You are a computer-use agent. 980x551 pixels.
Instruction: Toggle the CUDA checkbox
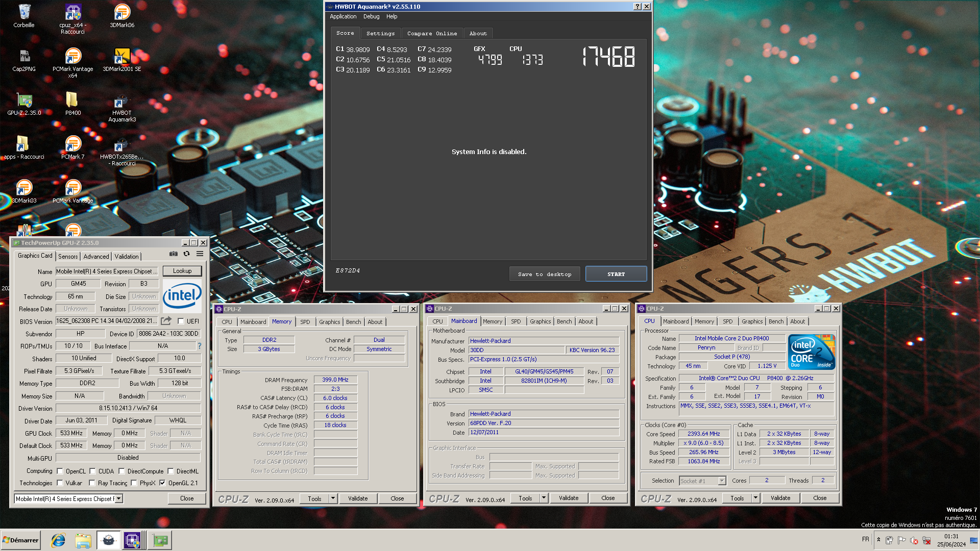click(x=92, y=471)
